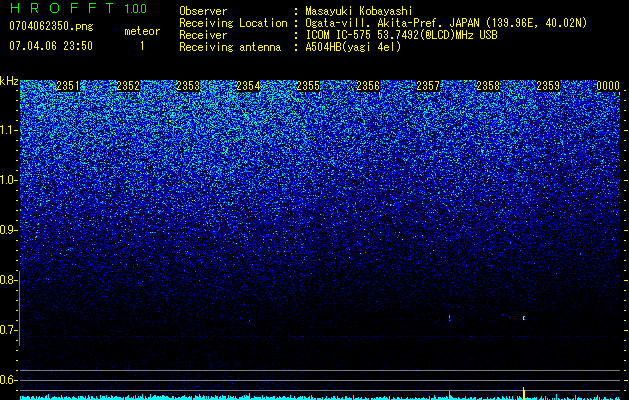Click the 2357 time marker
Viewport: 629px width, 400px height.
pyautogui.click(x=428, y=86)
